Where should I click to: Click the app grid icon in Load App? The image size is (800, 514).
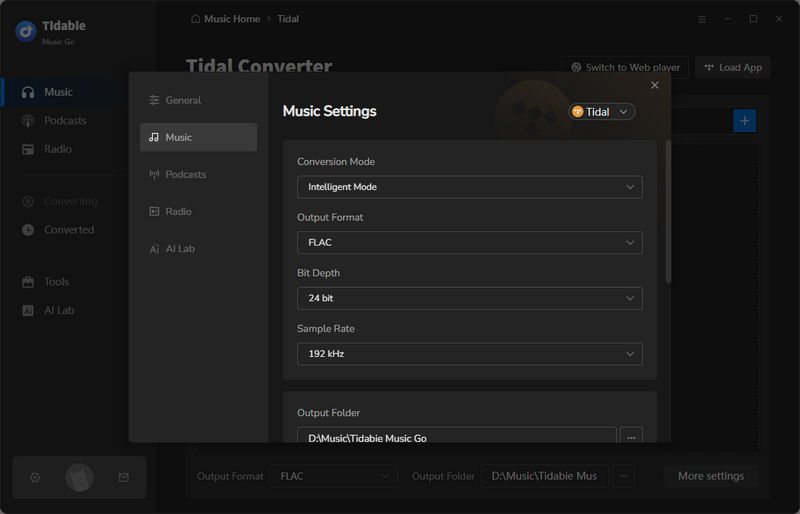(709, 67)
